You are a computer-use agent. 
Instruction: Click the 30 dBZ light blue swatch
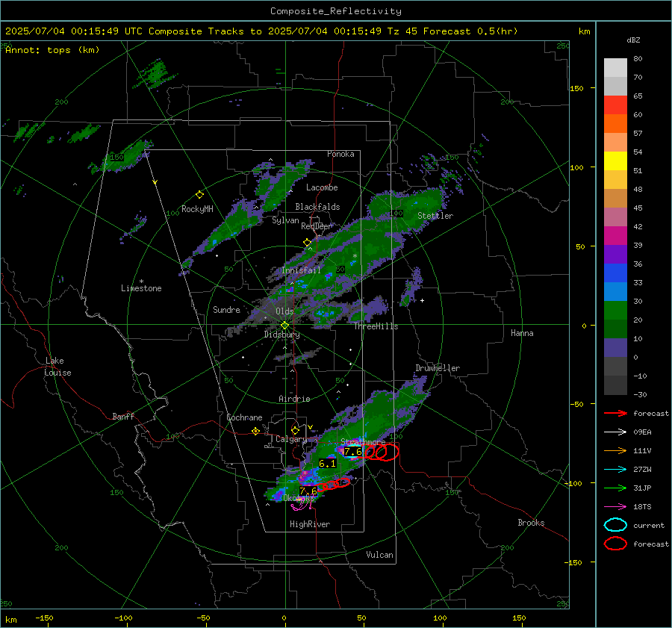point(615,291)
